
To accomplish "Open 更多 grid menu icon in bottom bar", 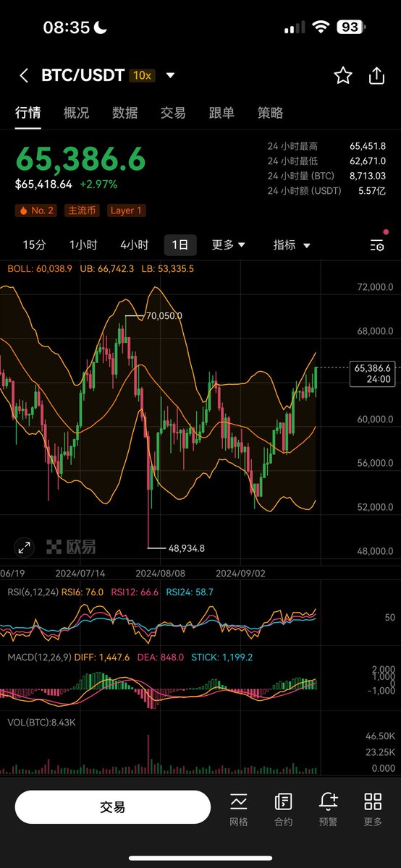I will click(373, 808).
